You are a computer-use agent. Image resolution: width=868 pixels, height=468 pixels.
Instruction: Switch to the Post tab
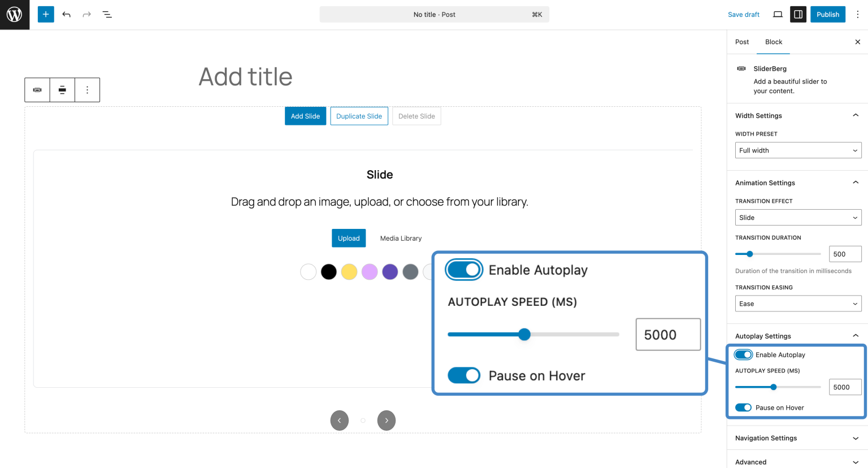(x=741, y=42)
